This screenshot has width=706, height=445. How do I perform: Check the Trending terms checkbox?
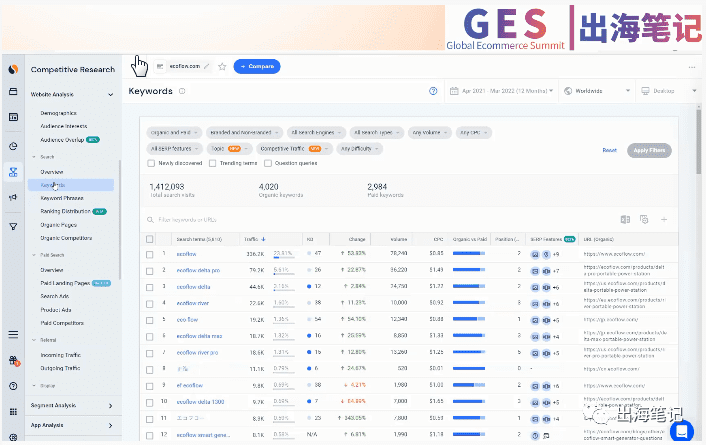[213, 163]
